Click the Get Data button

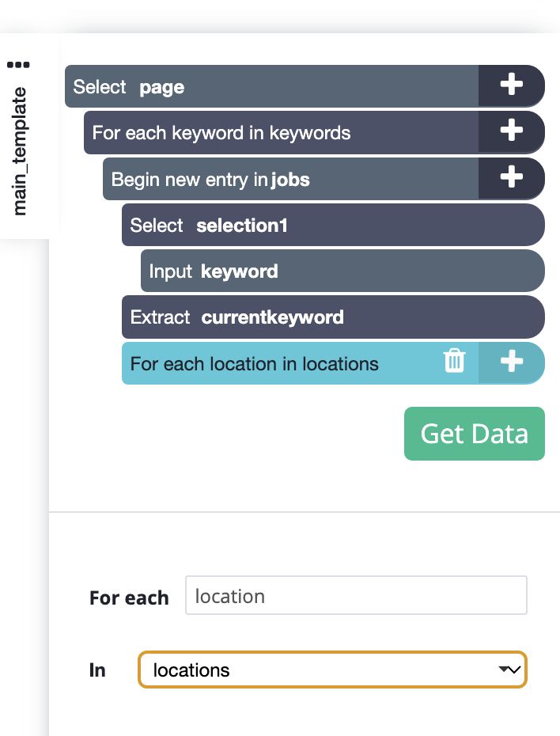474,433
